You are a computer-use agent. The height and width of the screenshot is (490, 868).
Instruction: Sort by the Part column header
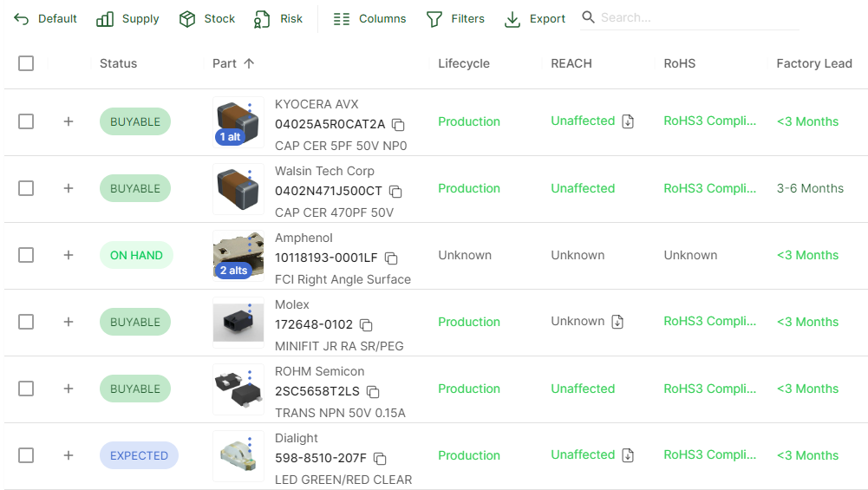(225, 63)
